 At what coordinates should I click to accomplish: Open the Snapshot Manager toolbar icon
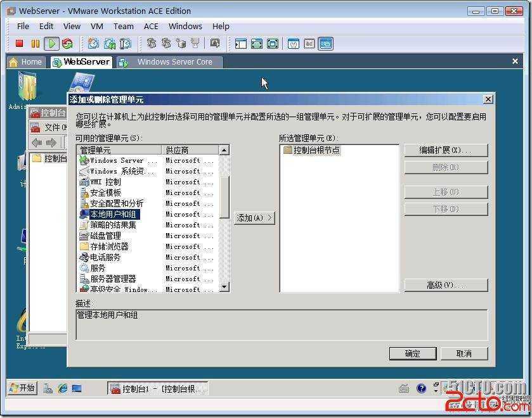[x=125, y=44]
